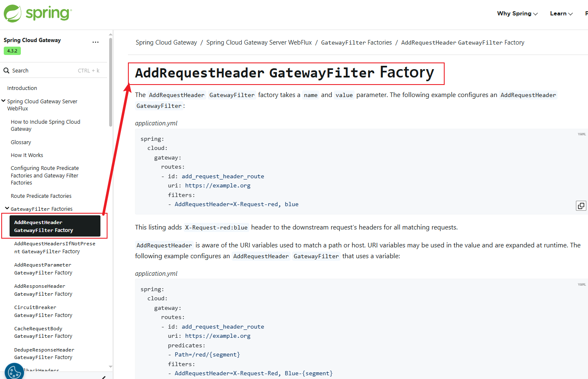Click the AddRequestHeader GatewayFilter Factory page heading
The height and width of the screenshot is (379, 588).
tap(285, 73)
